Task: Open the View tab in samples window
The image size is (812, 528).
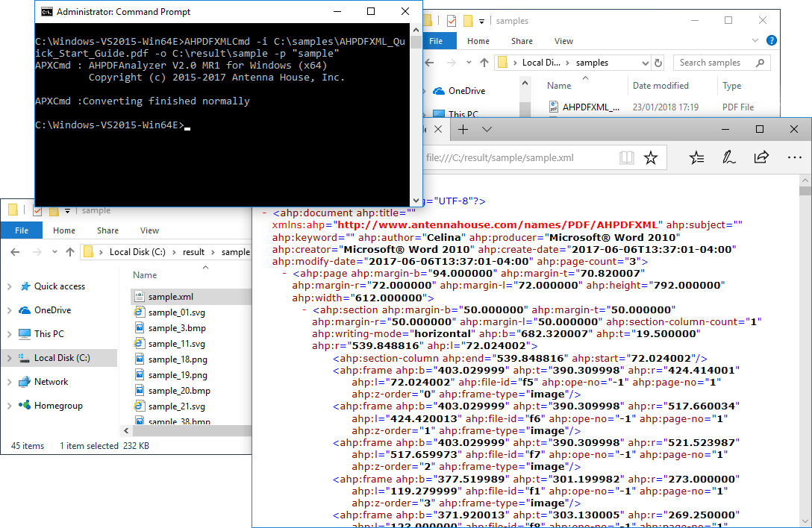Action: pos(563,41)
